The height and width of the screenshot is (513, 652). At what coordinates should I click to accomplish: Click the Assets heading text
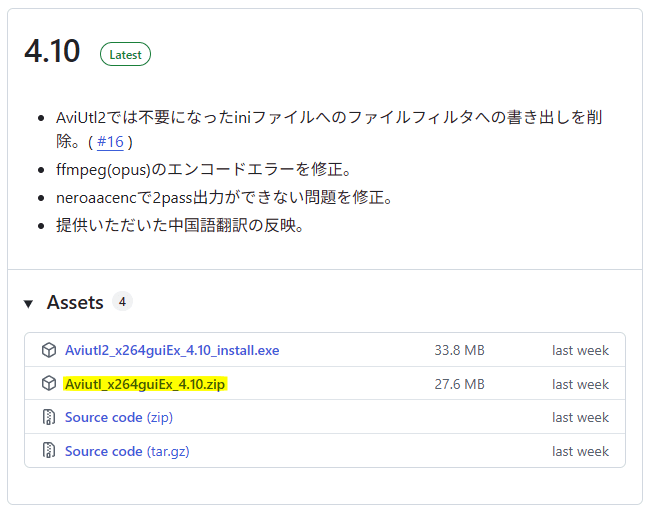coord(75,302)
